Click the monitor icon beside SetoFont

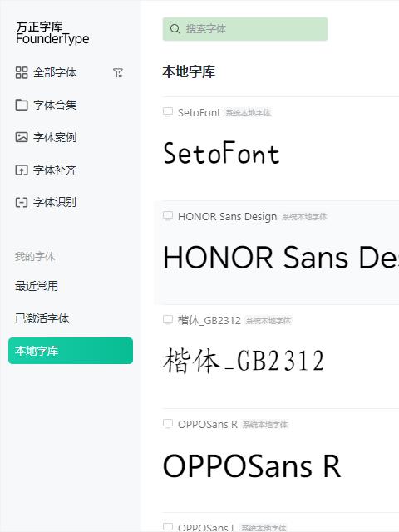point(168,112)
